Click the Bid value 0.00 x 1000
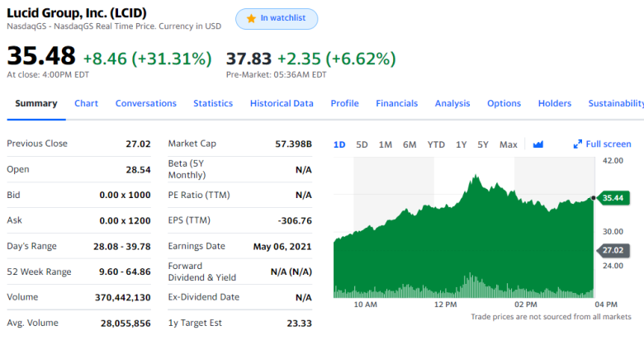Image resolution: width=644 pixels, height=340 pixels. tap(125, 195)
